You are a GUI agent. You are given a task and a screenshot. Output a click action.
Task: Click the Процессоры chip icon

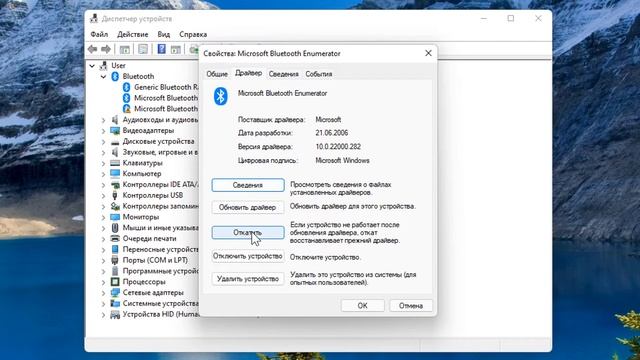pyautogui.click(x=115, y=282)
